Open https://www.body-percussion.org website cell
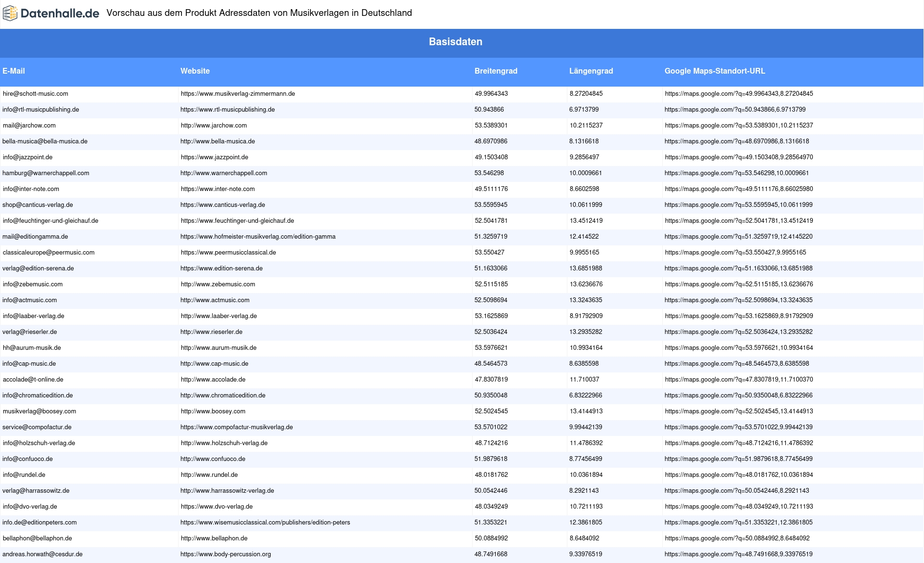The height and width of the screenshot is (563, 924). 226,554
